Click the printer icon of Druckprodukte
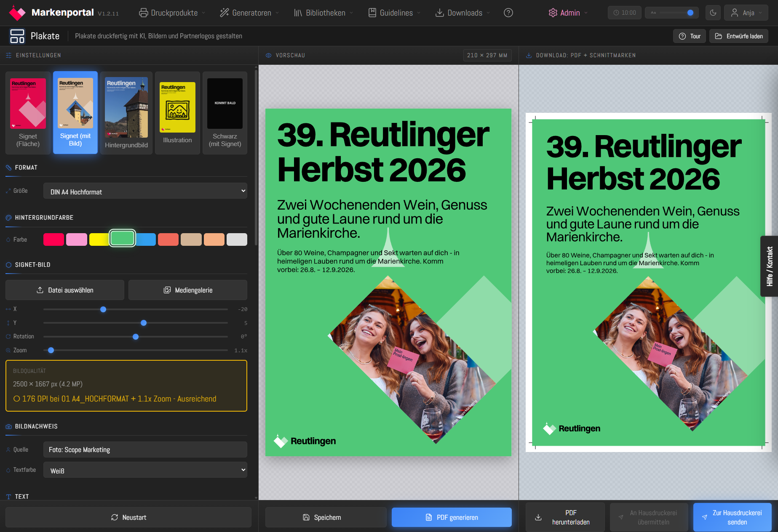778x532 pixels. click(144, 13)
